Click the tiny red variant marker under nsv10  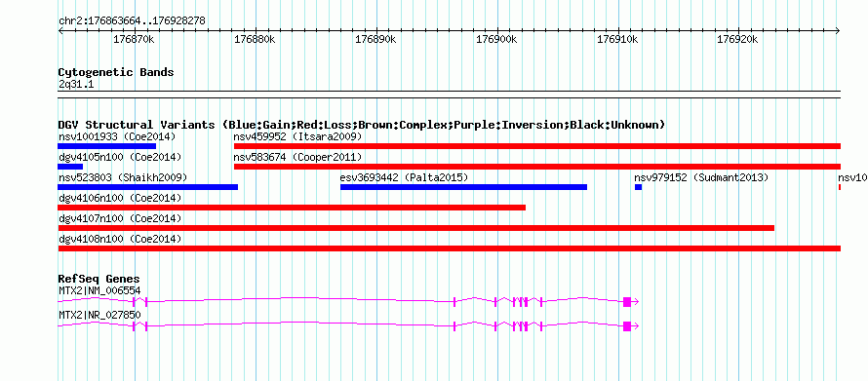840,187
